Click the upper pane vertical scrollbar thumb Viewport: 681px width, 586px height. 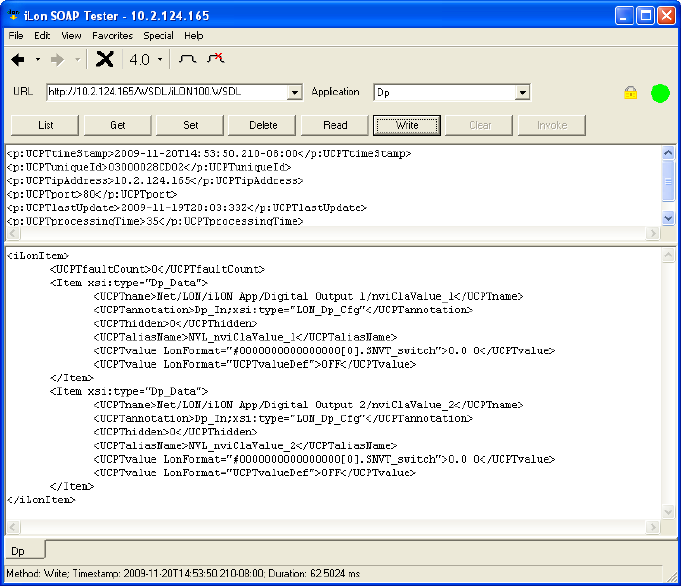pyautogui.click(x=668, y=181)
